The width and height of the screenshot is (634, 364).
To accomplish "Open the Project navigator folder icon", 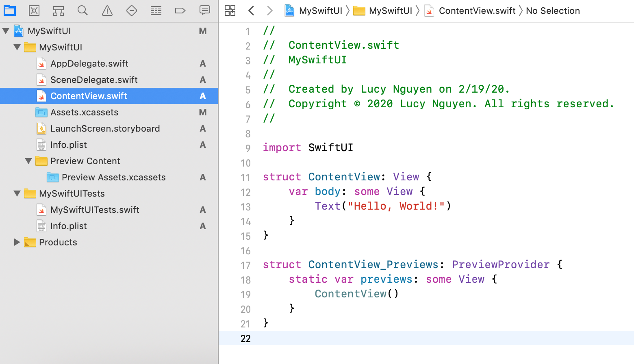I will (10, 11).
